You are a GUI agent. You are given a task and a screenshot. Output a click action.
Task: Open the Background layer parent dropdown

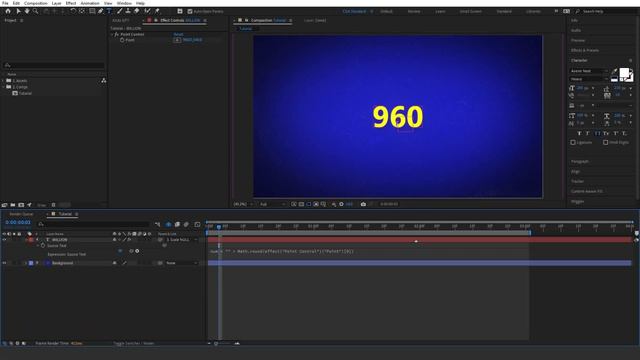(x=182, y=263)
